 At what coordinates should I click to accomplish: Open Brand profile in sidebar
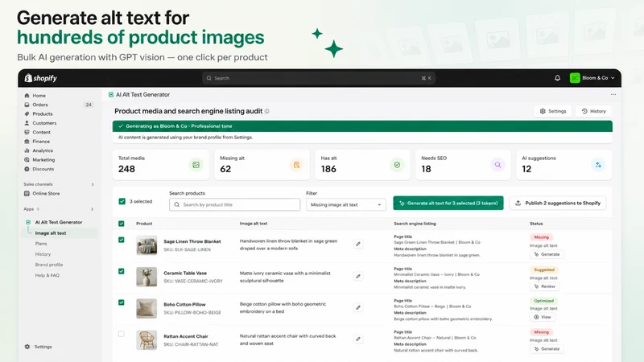49,265
